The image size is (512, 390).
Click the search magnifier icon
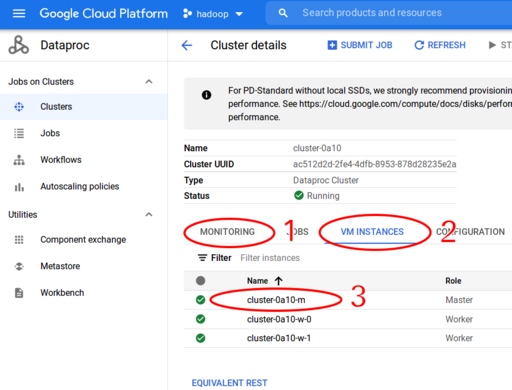point(283,13)
